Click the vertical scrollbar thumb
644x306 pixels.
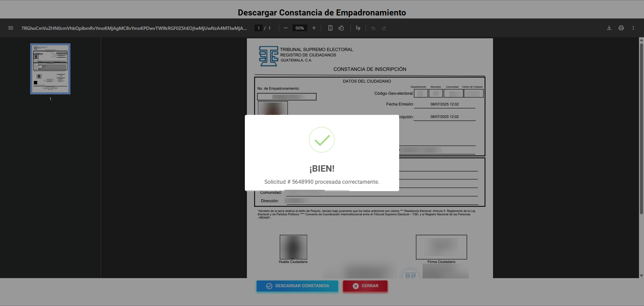point(641,128)
